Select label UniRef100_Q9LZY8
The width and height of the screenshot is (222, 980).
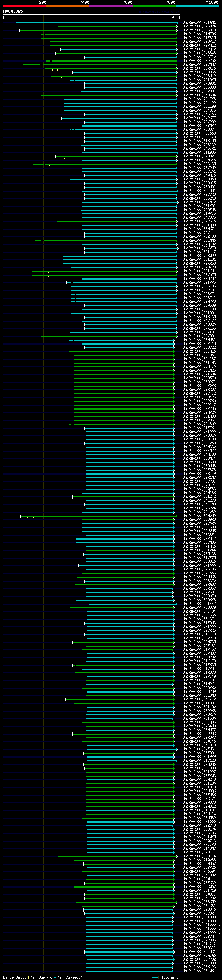pos(199,99)
